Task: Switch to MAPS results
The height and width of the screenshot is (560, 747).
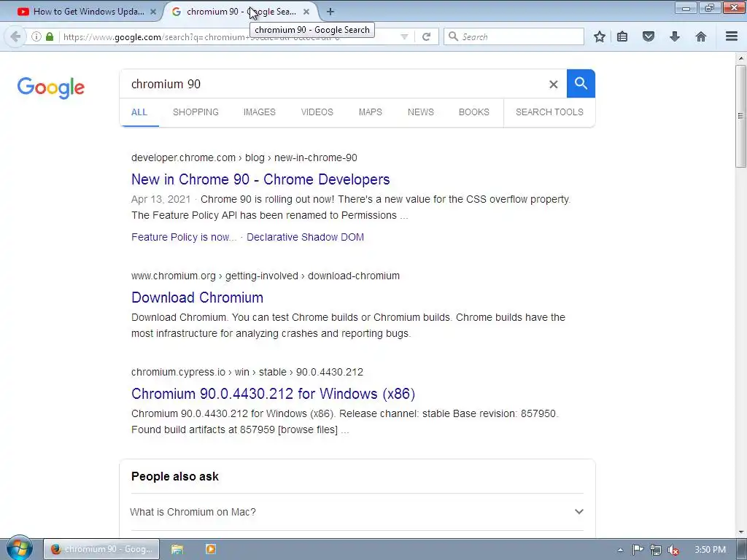Action: pos(370,112)
